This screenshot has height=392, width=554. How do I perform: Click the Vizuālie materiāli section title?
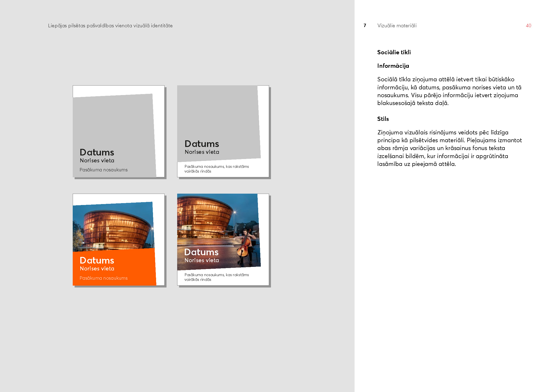click(x=397, y=26)
